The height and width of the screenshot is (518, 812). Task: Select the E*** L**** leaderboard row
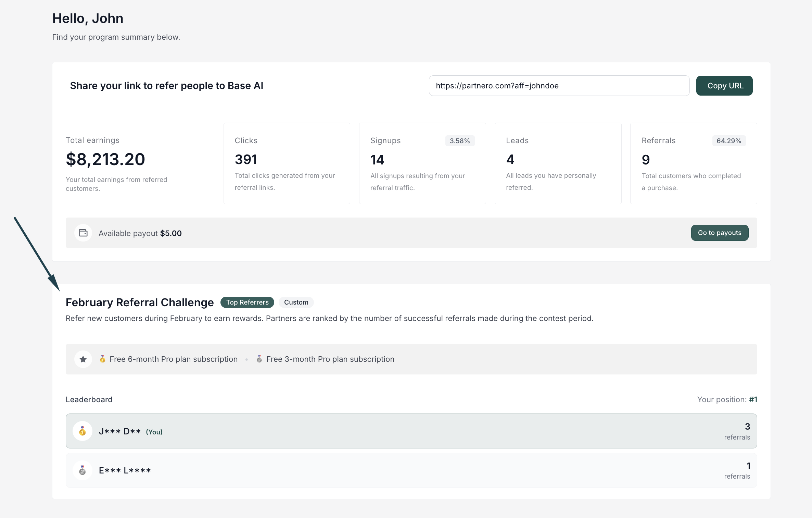[411, 470]
